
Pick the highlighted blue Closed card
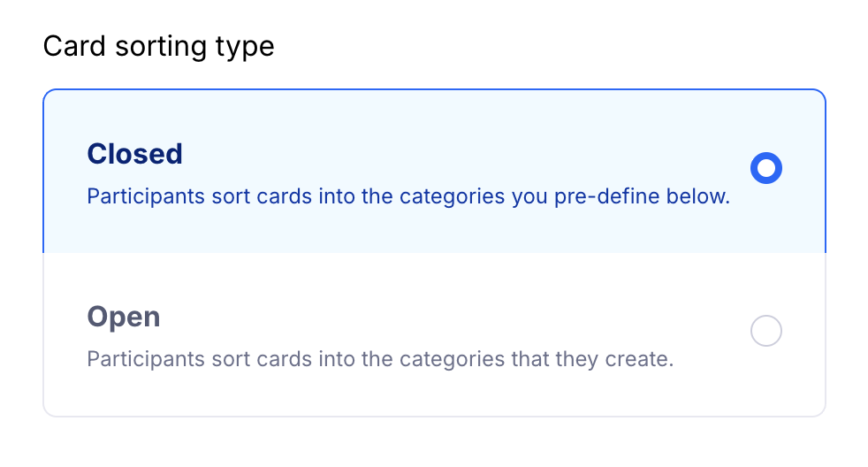[433, 172]
